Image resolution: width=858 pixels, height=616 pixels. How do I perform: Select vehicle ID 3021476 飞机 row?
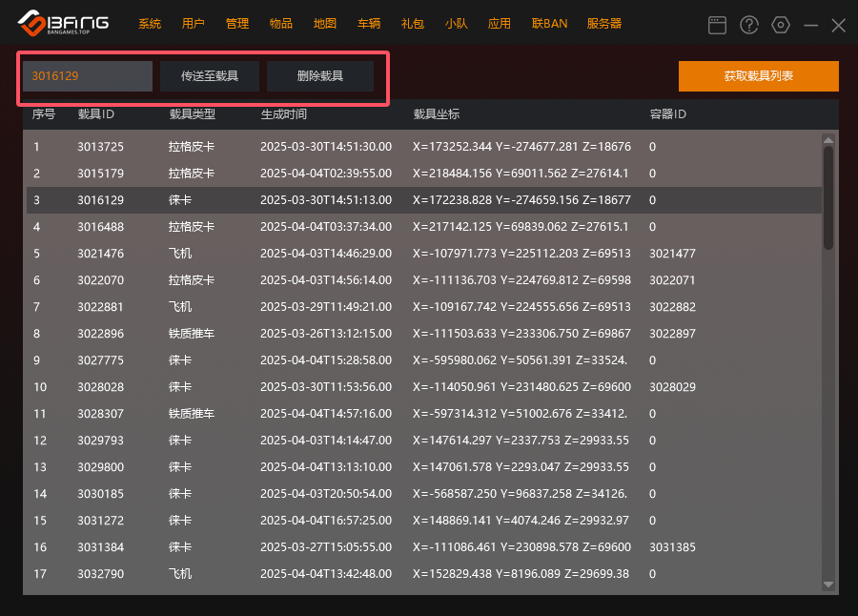pos(422,254)
